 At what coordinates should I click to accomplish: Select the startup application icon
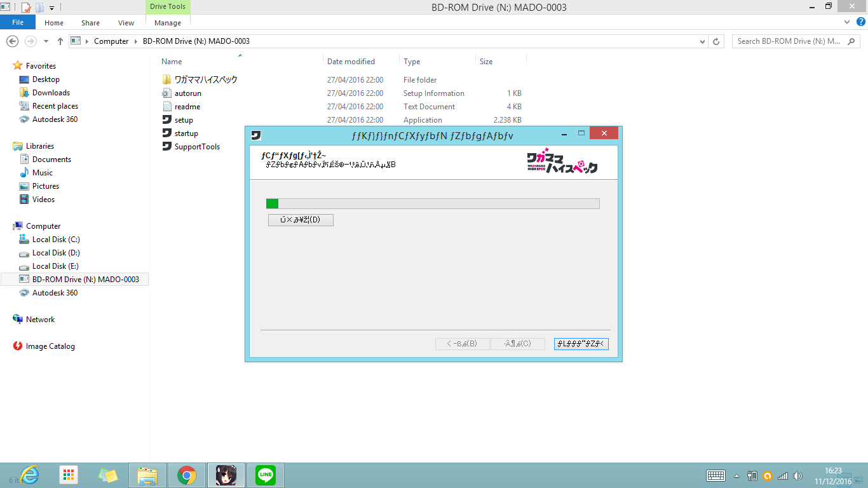pos(167,133)
